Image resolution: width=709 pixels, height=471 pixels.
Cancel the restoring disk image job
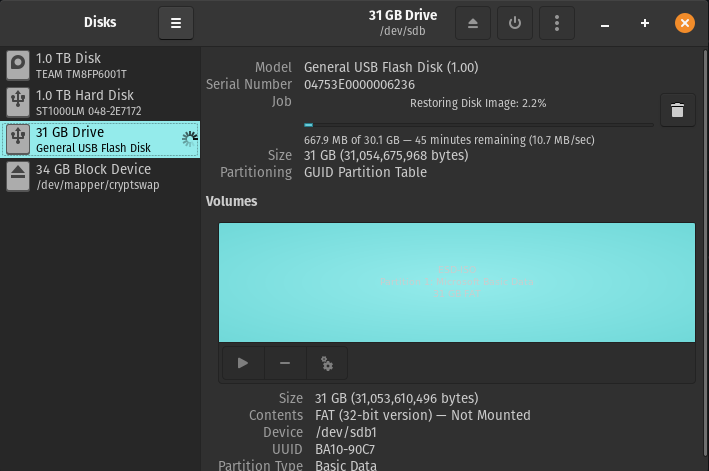pos(677,110)
